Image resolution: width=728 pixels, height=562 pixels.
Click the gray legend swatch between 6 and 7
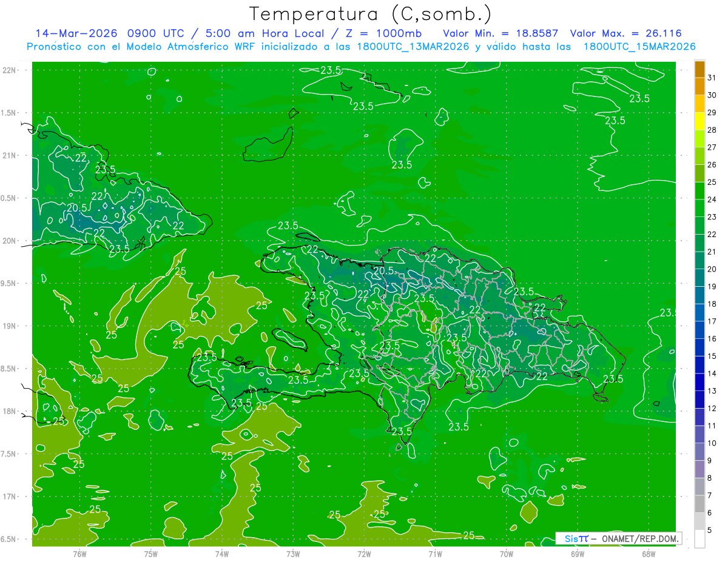coord(699,504)
